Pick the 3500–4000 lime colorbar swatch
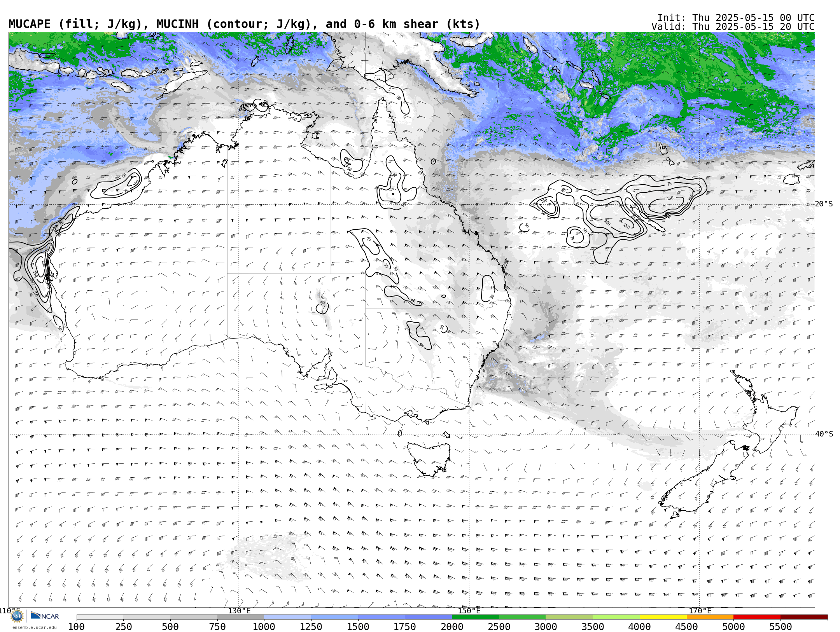 click(616, 617)
